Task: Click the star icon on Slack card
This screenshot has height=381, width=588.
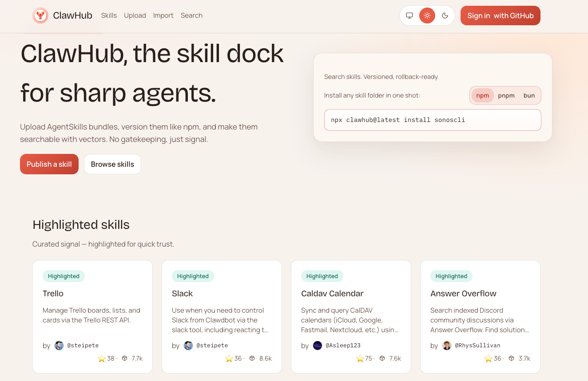Action: (229, 358)
